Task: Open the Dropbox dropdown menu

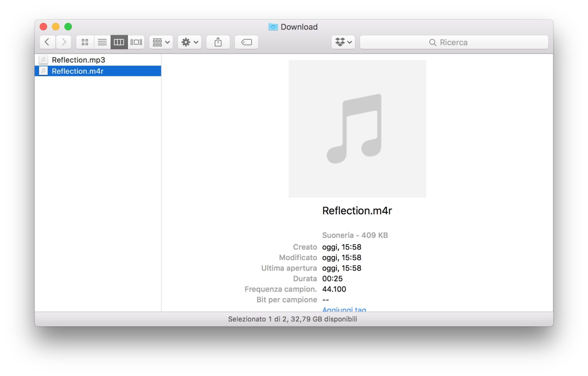Action: [x=343, y=42]
